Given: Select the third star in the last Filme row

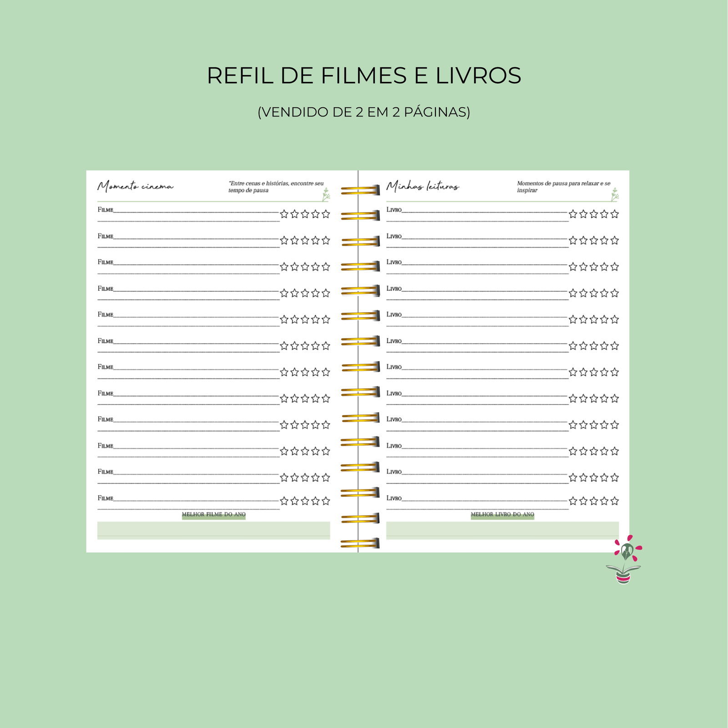Looking at the screenshot, I should tap(305, 501).
